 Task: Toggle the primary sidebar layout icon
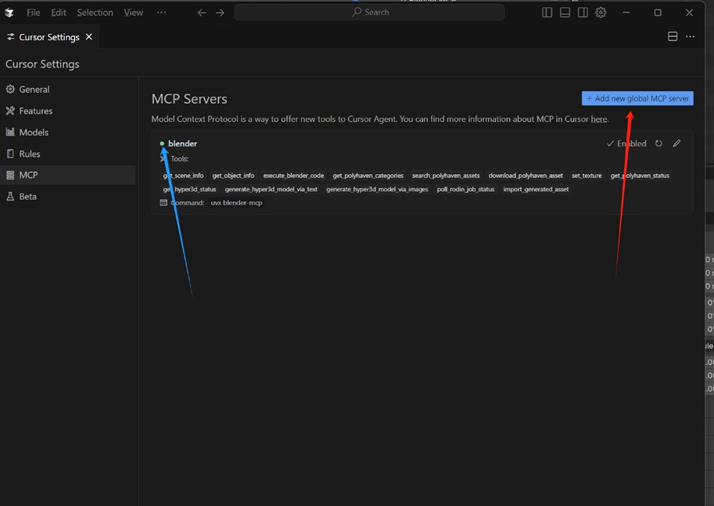click(x=547, y=12)
